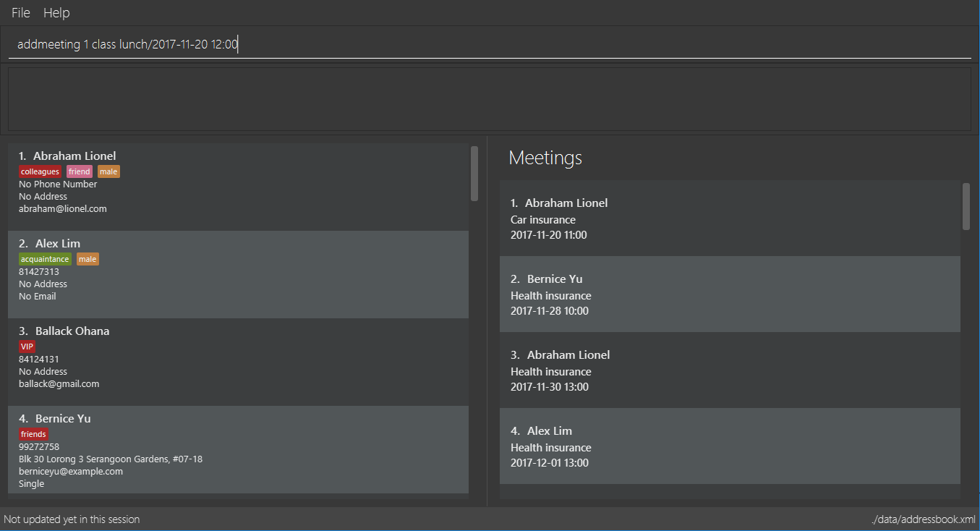Viewport: 980px width, 531px height.
Task: Click the Serangoon Gardens address text
Action: coord(111,459)
